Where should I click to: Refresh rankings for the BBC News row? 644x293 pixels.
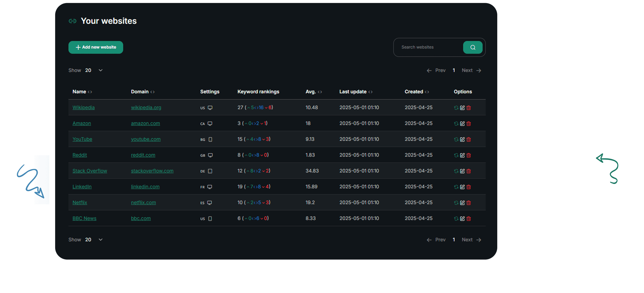456,219
